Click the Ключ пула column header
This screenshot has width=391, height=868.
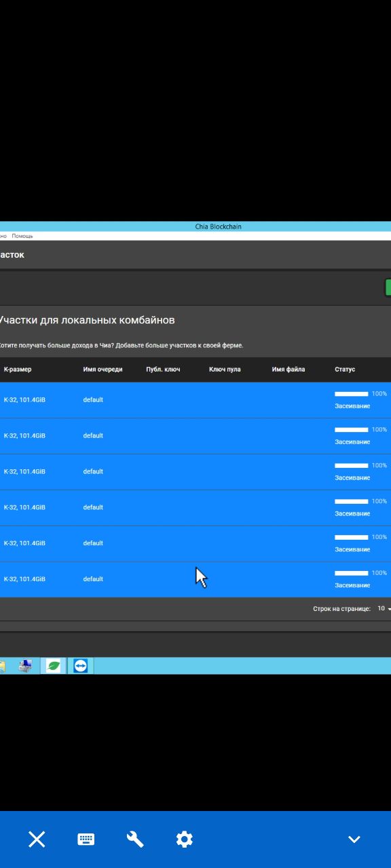point(225,370)
